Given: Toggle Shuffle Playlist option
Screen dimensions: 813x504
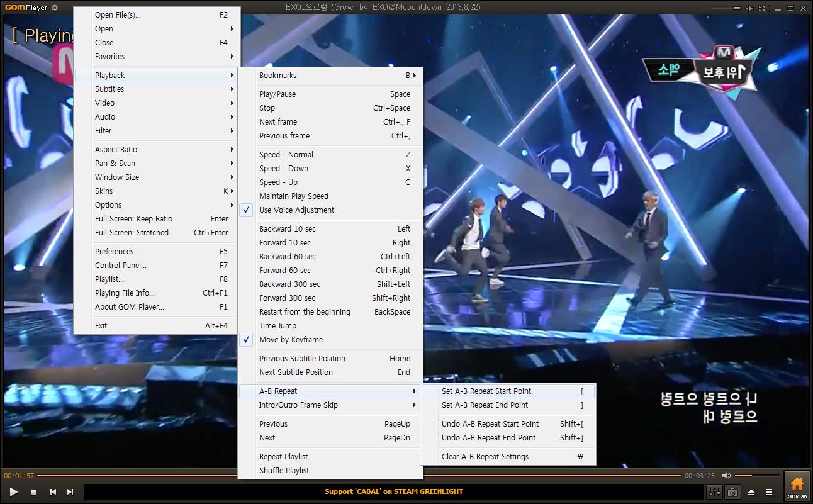Looking at the screenshot, I should click(x=331, y=471).
